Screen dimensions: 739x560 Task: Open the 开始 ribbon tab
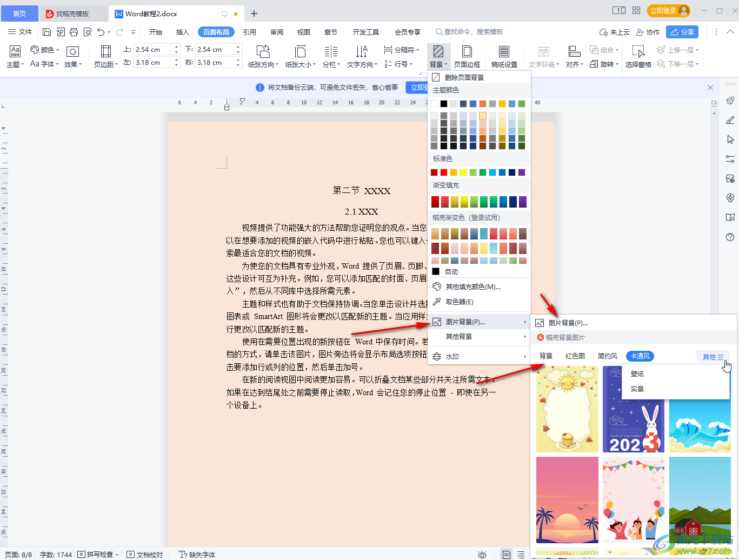[156, 32]
